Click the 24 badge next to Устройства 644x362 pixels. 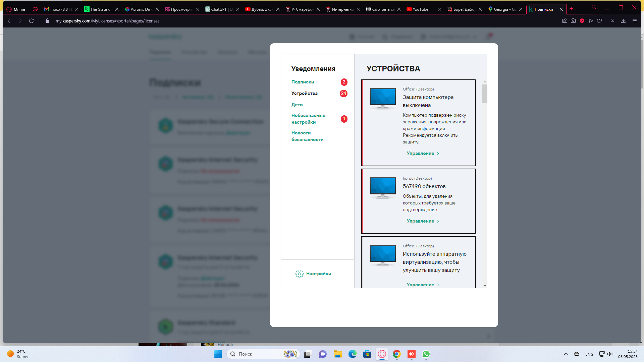pyautogui.click(x=343, y=94)
